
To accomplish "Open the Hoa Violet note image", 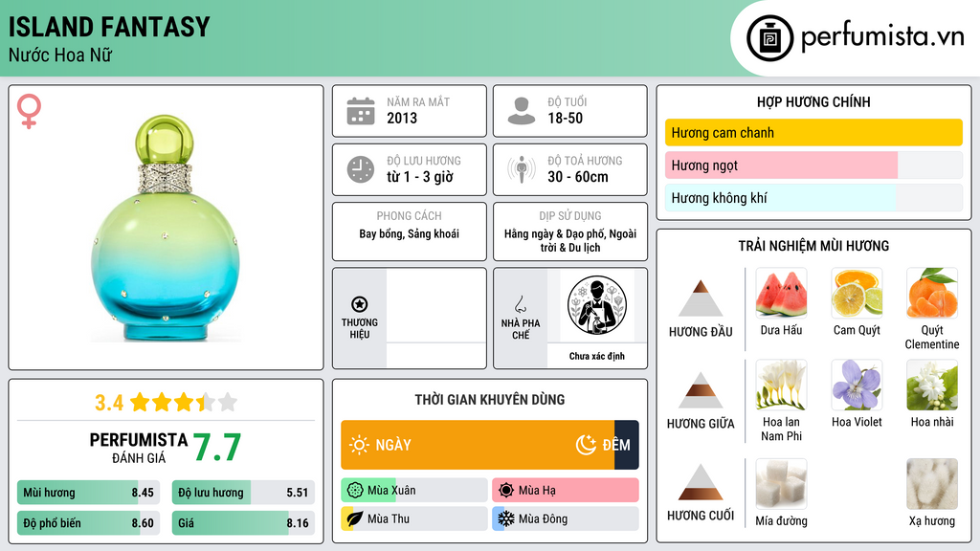I will [x=857, y=385].
